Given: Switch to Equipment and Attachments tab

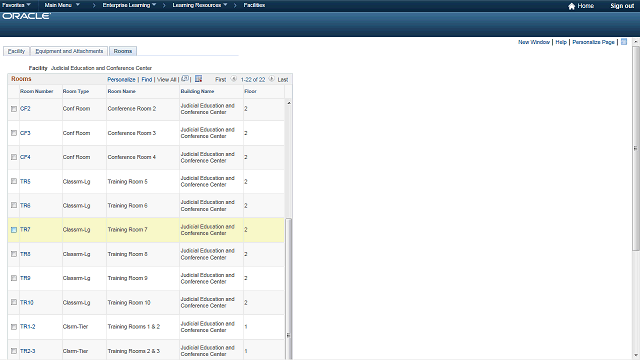Looking at the screenshot, I should [69, 51].
